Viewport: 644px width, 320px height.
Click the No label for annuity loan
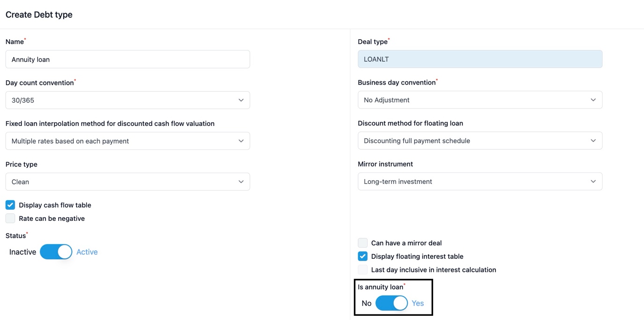[x=367, y=303]
